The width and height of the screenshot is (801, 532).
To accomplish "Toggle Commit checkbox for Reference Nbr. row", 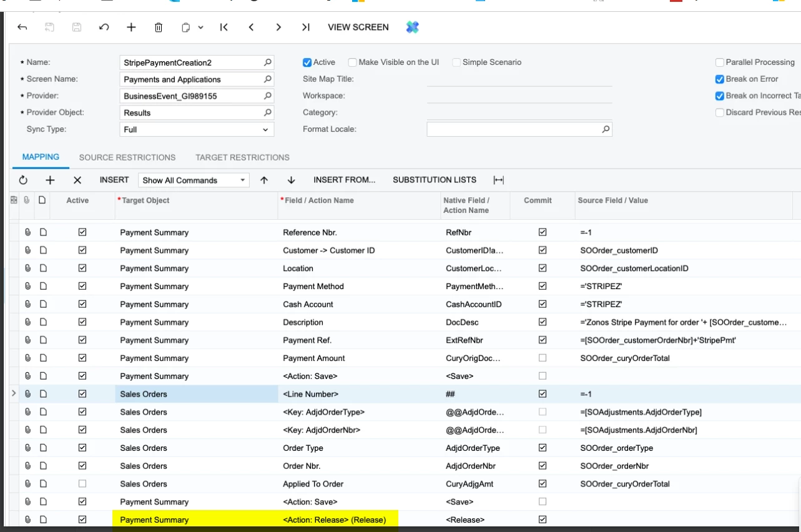I will [x=543, y=232].
